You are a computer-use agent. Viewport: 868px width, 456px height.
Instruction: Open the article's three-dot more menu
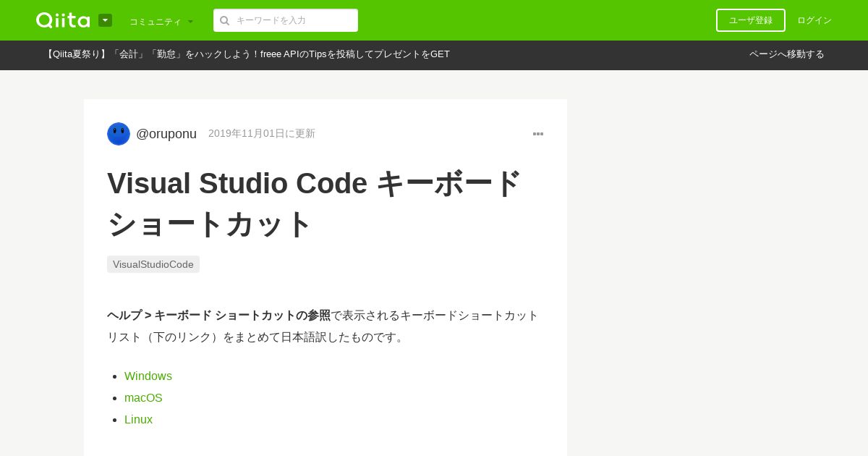point(538,134)
